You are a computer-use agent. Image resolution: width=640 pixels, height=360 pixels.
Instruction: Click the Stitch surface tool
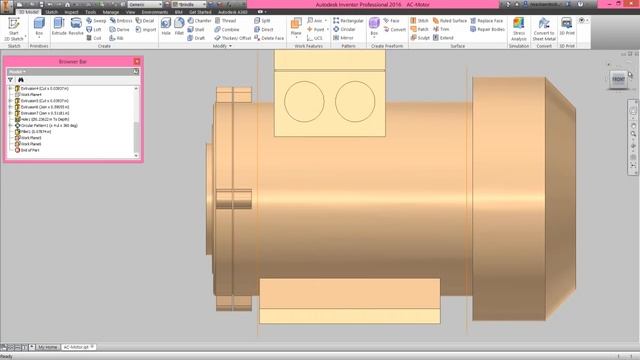[420, 20]
